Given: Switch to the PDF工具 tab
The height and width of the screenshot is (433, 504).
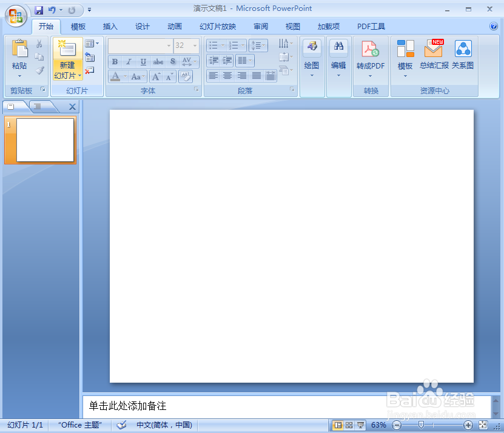Looking at the screenshot, I should (371, 26).
